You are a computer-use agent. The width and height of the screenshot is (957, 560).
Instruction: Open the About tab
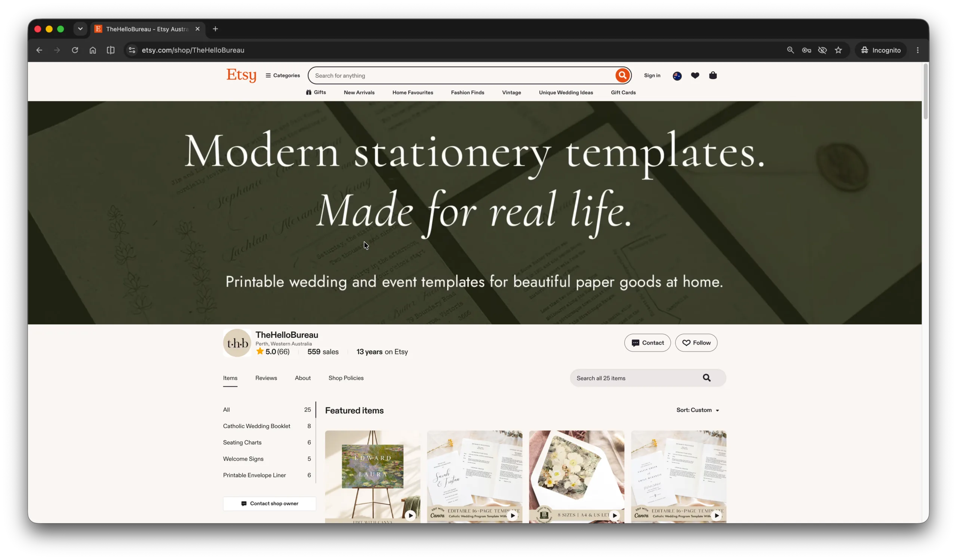(x=303, y=378)
